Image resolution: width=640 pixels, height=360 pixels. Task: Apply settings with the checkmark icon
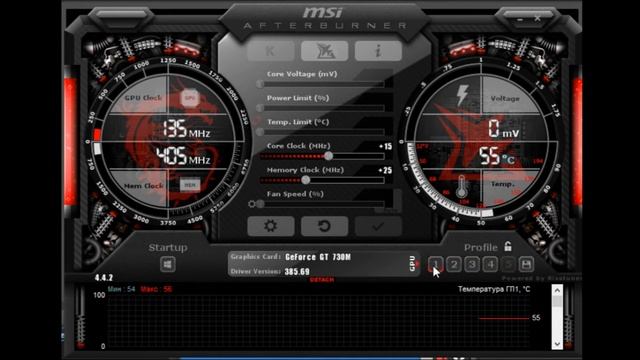tap(378, 226)
